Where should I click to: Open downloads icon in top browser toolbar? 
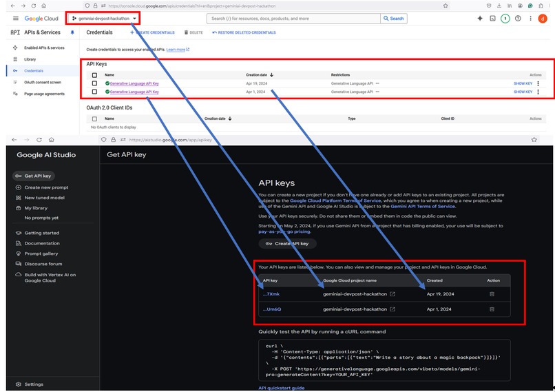click(499, 6)
